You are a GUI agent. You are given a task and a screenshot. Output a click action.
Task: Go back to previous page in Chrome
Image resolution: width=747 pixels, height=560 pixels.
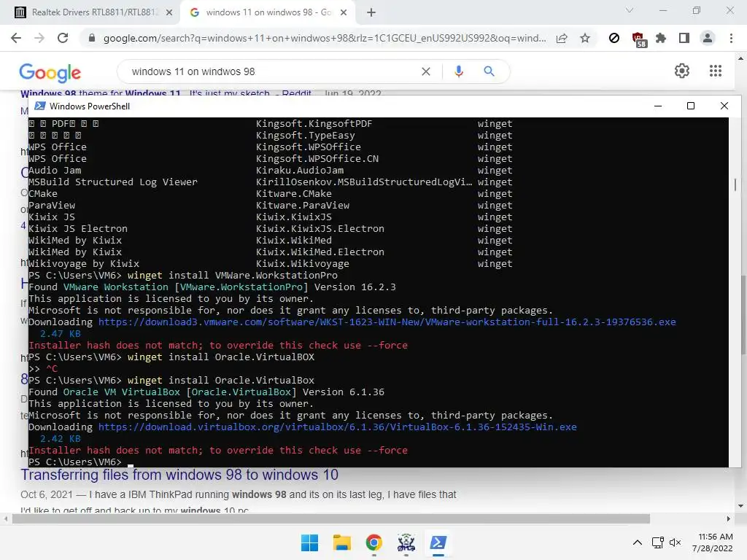click(x=16, y=38)
